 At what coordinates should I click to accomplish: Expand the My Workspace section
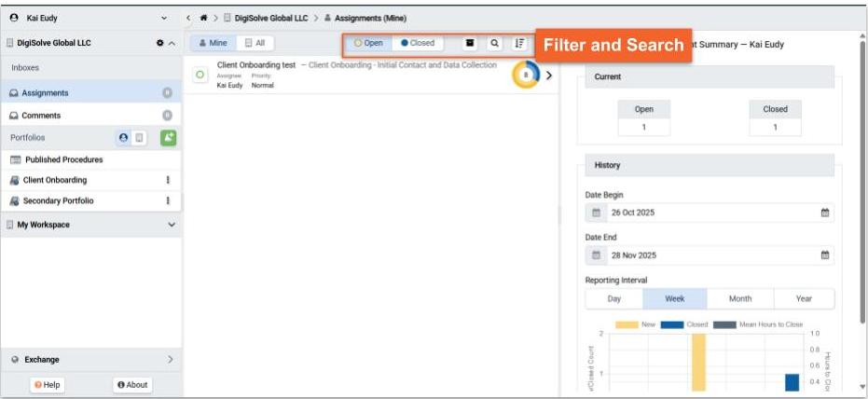[x=171, y=225]
